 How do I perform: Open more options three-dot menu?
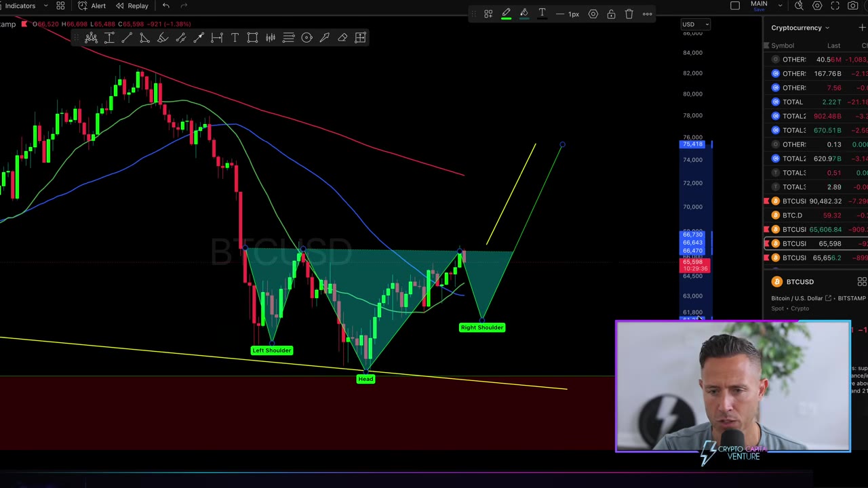coord(648,14)
